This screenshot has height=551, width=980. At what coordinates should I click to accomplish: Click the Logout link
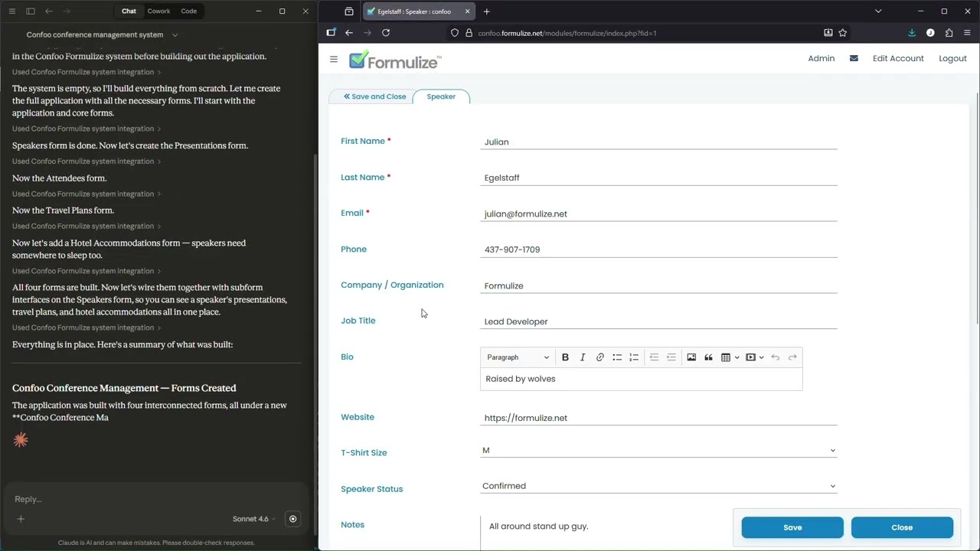pos(952,58)
